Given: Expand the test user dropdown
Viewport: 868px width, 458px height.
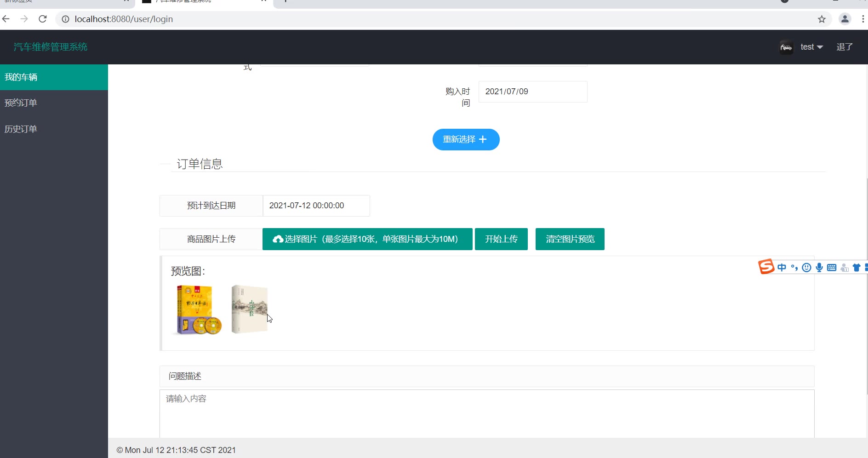Looking at the screenshot, I should click(811, 47).
